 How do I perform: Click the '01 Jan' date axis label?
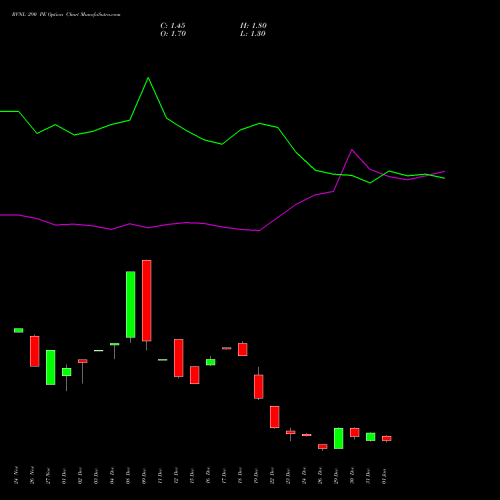pyautogui.click(x=384, y=476)
